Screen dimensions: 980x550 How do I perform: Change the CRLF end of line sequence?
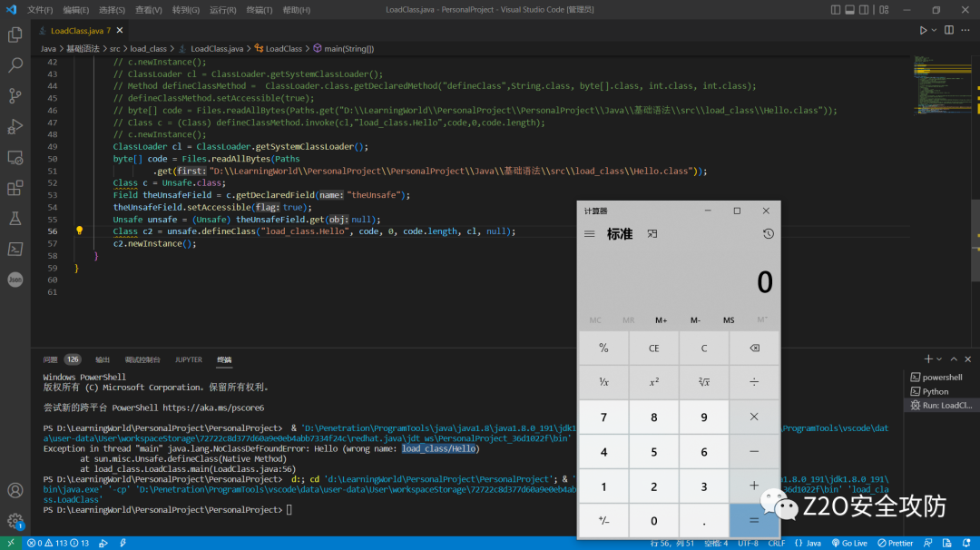point(776,543)
